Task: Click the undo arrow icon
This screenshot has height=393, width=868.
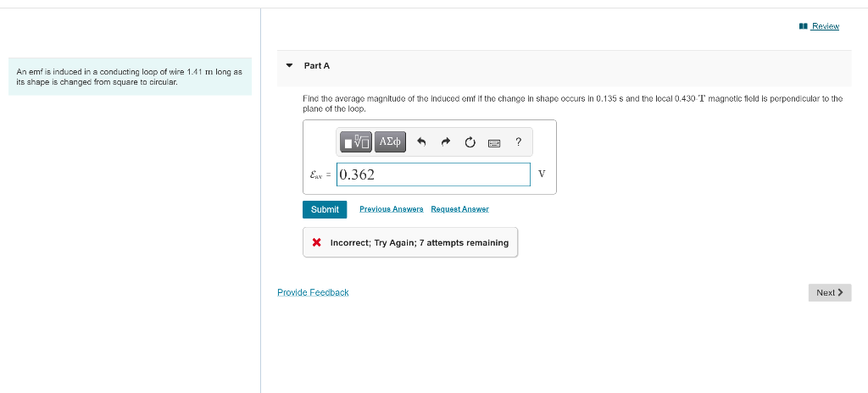Action: [x=421, y=142]
